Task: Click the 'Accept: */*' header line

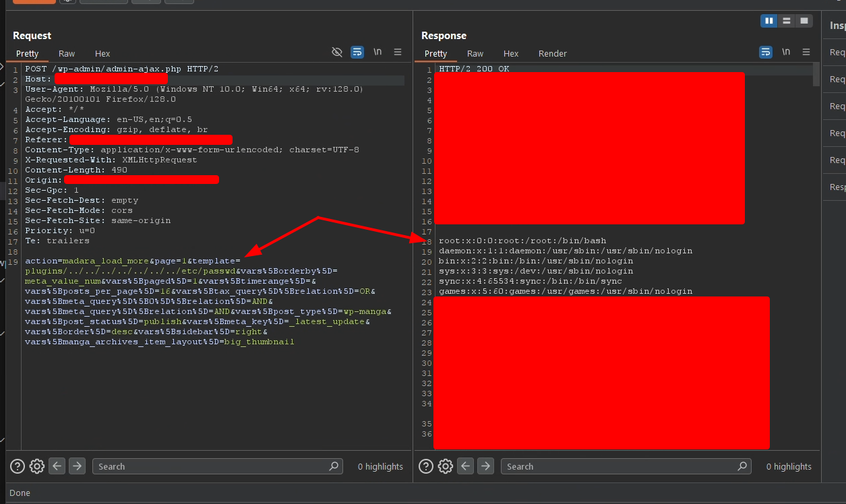Action: pos(55,109)
